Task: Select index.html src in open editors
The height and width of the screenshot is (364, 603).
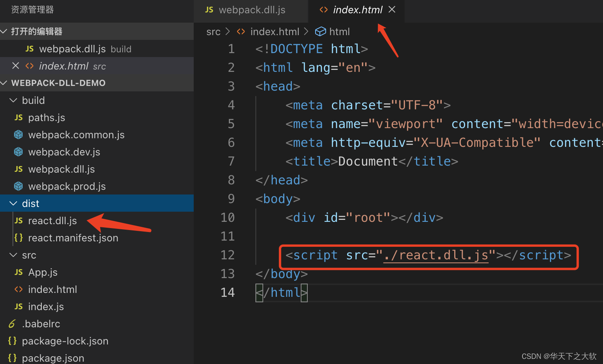Action: pyautogui.click(x=97, y=66)
